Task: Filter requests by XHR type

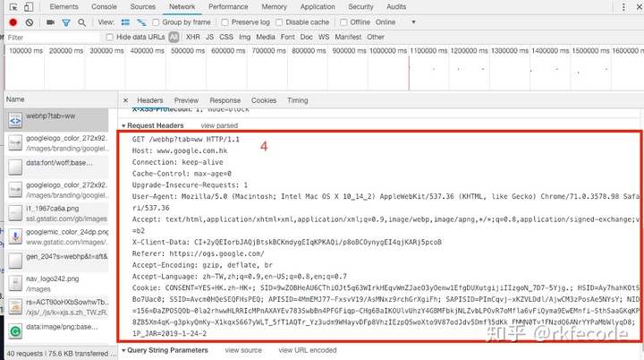Action: [192, 37]
